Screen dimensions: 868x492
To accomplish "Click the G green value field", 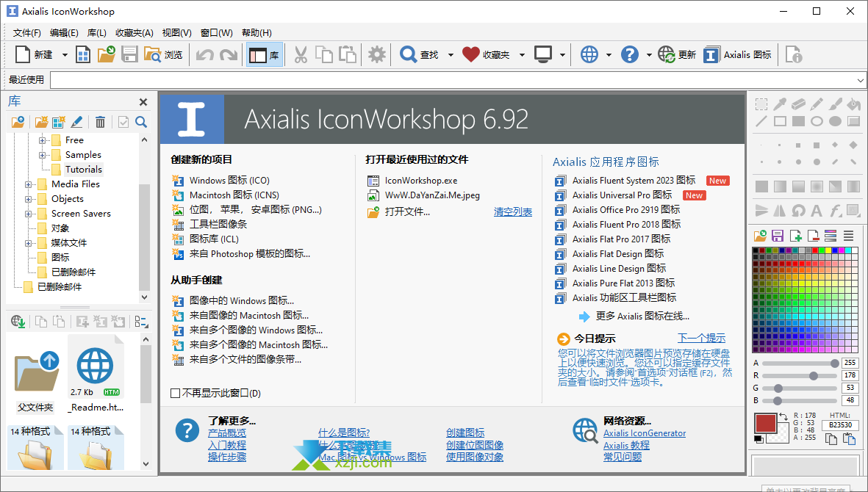I will pyautogui.click(x=850, y=388).
